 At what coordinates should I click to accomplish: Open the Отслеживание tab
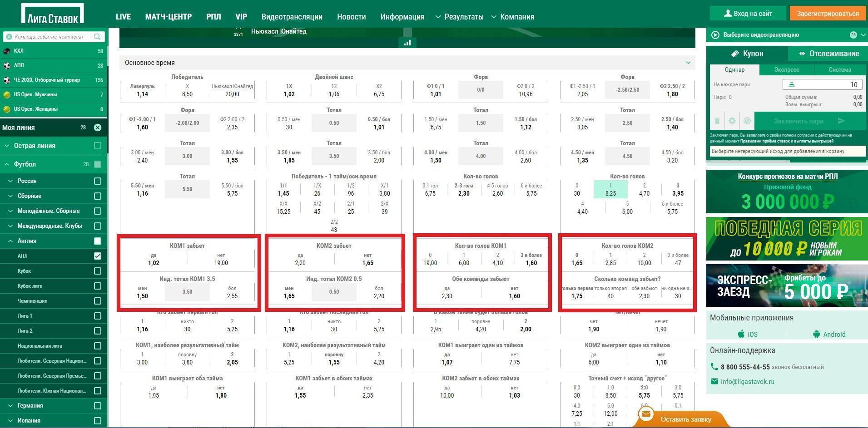tap(828, 54)
